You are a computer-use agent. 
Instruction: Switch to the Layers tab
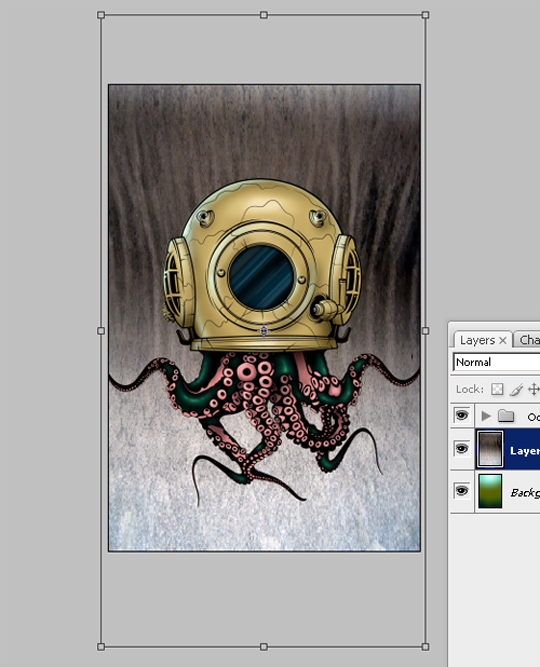click(477, 340)
